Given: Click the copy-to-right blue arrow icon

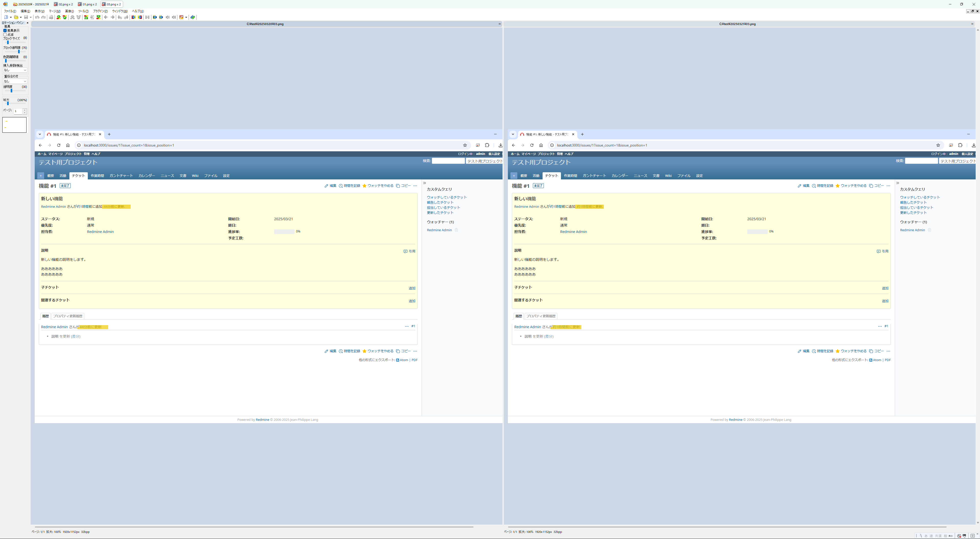Looking at the screenshot, I should (x=133, y=17).
